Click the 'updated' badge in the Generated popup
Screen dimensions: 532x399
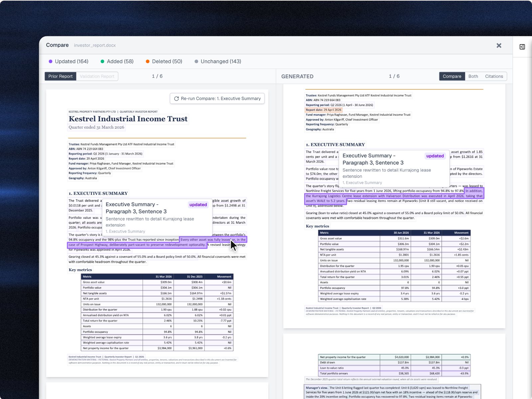coord(435,156)
